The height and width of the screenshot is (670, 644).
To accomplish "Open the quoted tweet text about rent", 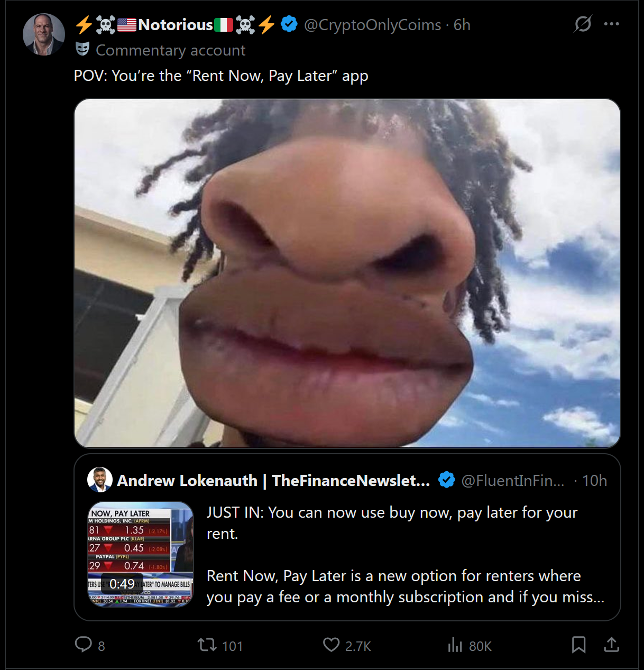I will click(406, 555).
